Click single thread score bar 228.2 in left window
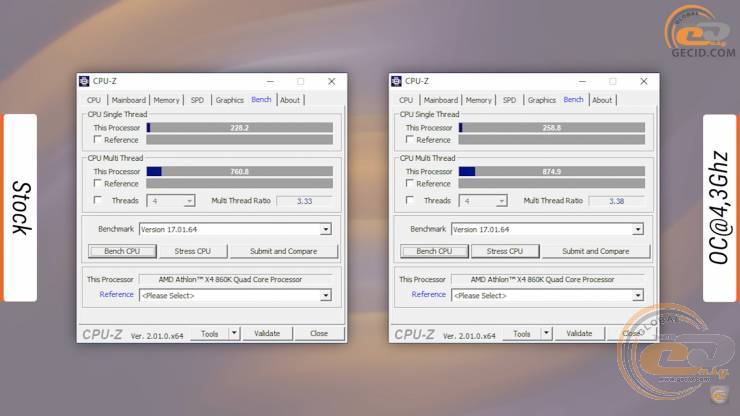Image resolution: width=740 pixels, height=416 pixels. click(240, 127)
